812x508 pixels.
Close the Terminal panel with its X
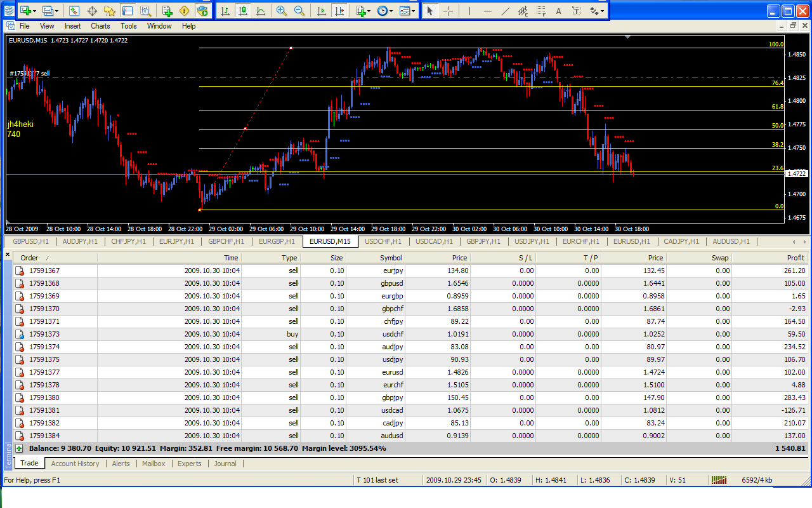8,255
